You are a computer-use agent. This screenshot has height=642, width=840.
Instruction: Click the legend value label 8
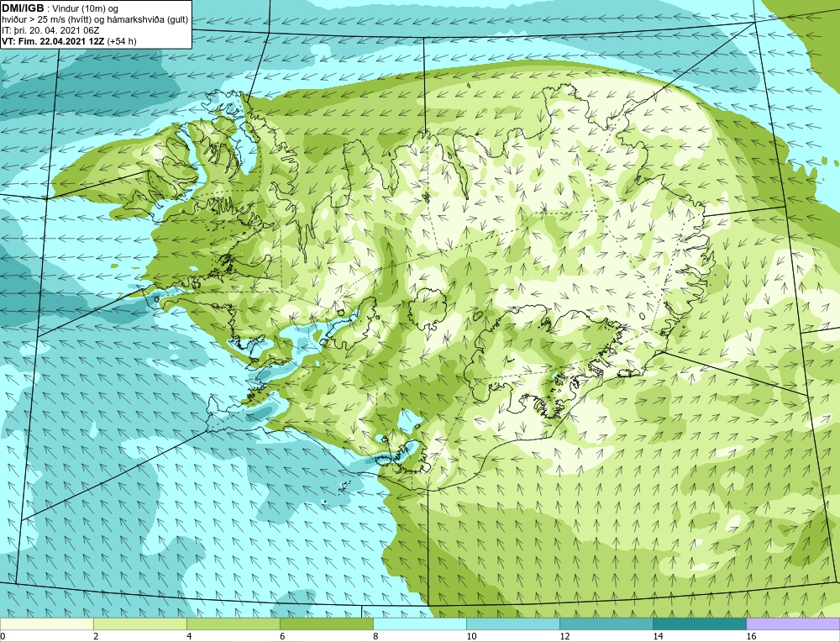coord(375,636)
